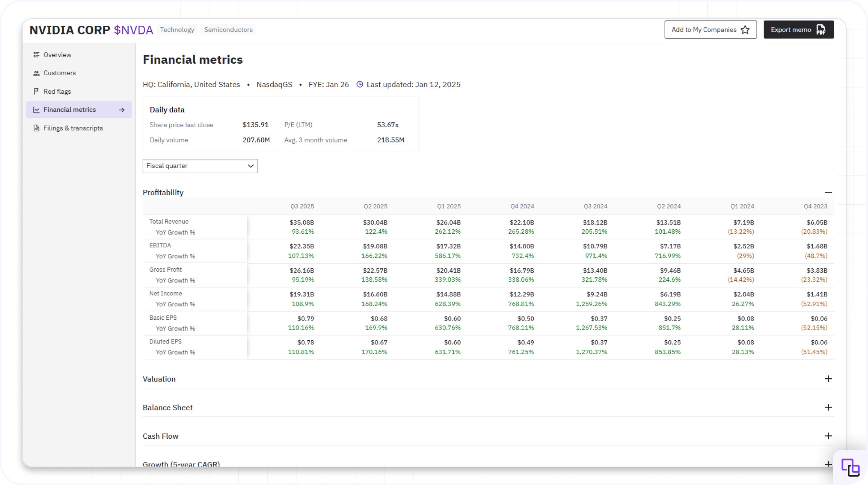Add NVIDIA to My Companies
This screenshot has height=485, width=868.
(x=710, y=30)
